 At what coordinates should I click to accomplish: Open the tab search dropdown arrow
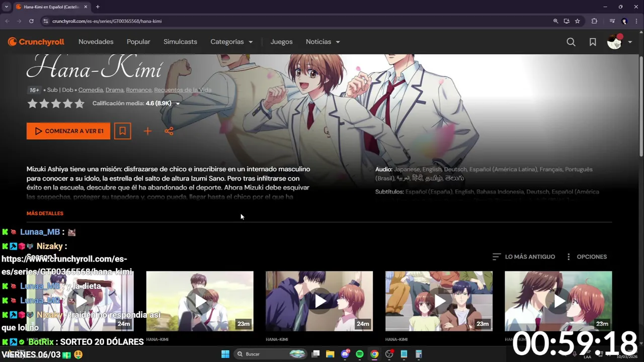point(6,7)
